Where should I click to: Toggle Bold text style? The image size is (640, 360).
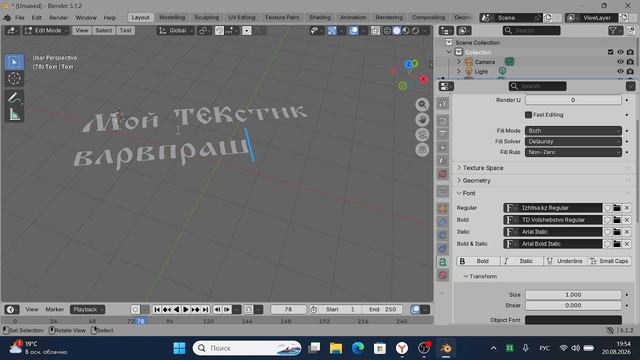point(478,261)
